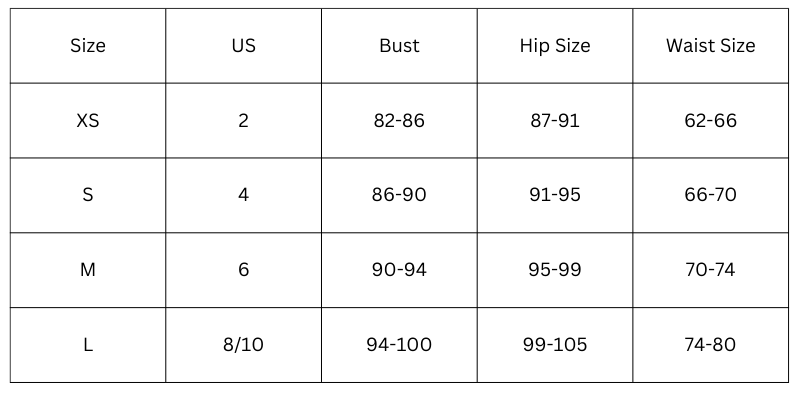Click bust measurement 94-100
The height and width of the screenshot is (400, 800).
click(399, 345)
